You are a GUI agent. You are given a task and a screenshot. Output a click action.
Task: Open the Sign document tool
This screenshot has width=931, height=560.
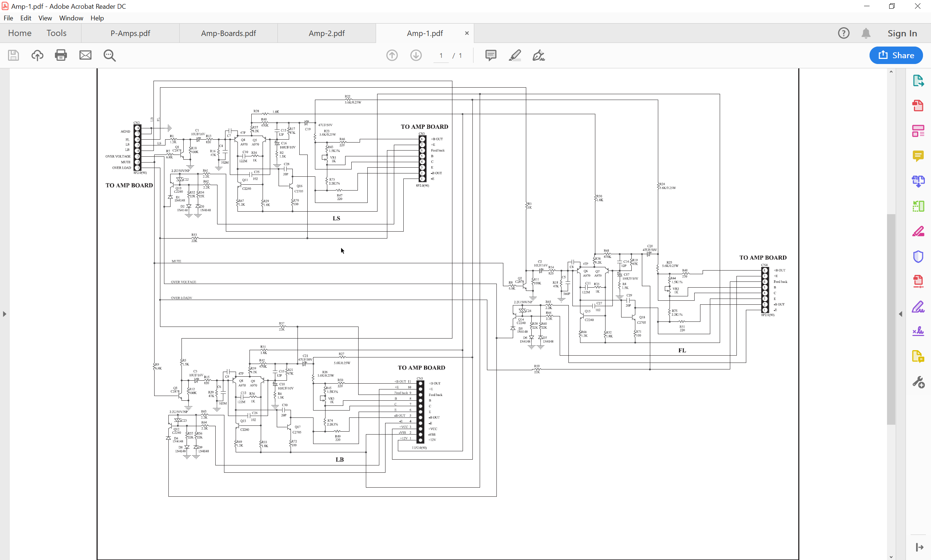[x=539, y=56]
